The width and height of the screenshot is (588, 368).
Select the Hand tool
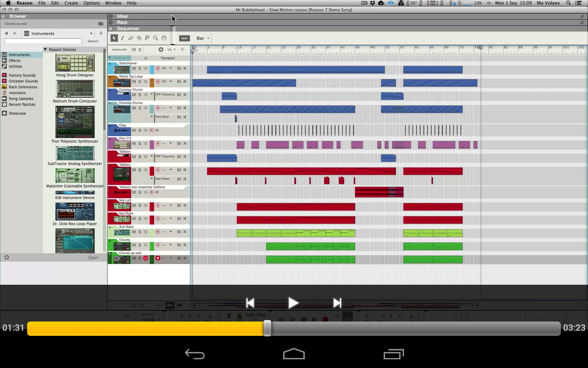[x=164, y=38]
